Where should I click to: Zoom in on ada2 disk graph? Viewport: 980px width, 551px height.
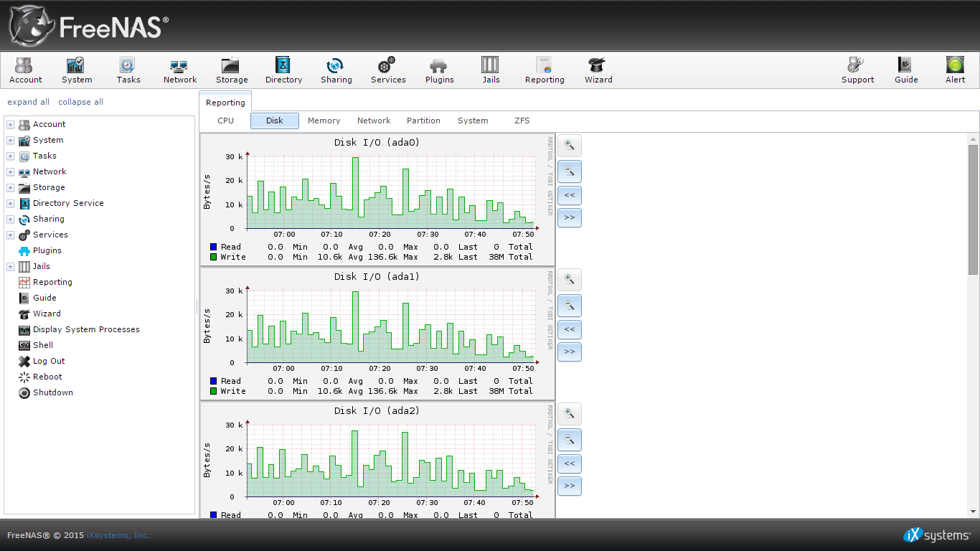pos(570,413)
